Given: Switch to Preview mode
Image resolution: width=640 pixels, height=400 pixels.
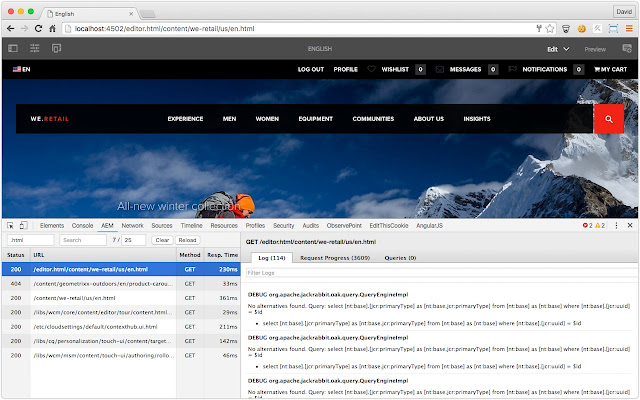Looking at the screenshot, I should pyautogui.click(x=595, y=49).
